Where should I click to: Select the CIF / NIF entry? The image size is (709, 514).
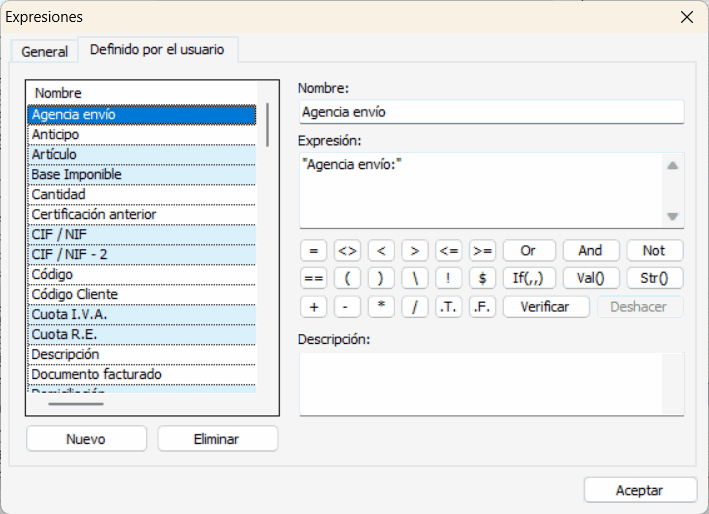click(142, 235)
